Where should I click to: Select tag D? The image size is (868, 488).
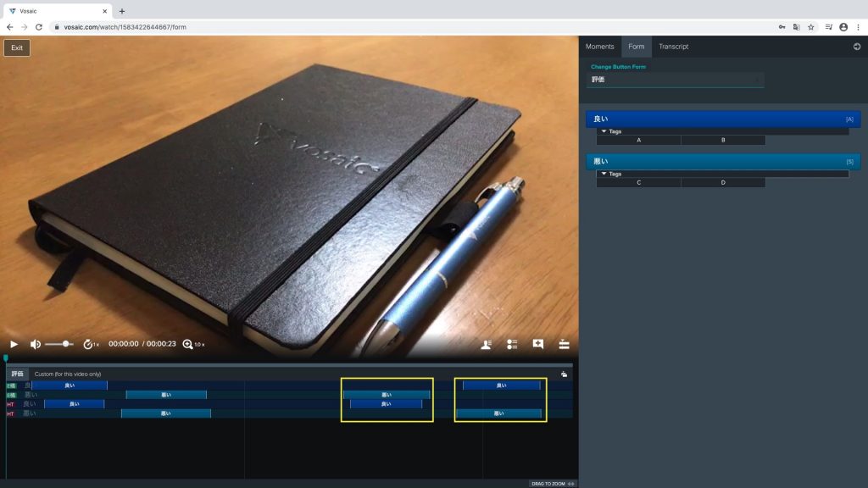(723, 183)
